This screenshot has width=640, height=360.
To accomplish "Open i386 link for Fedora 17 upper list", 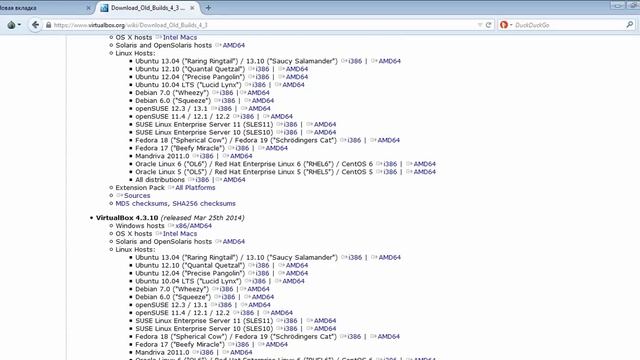I will pyautogui.click(x=242, y=148).
